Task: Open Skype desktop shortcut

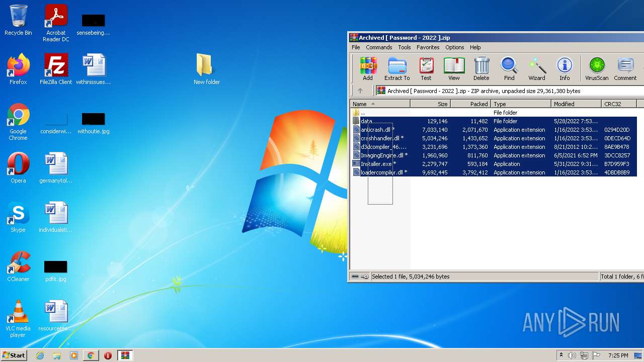Action: 18,217
